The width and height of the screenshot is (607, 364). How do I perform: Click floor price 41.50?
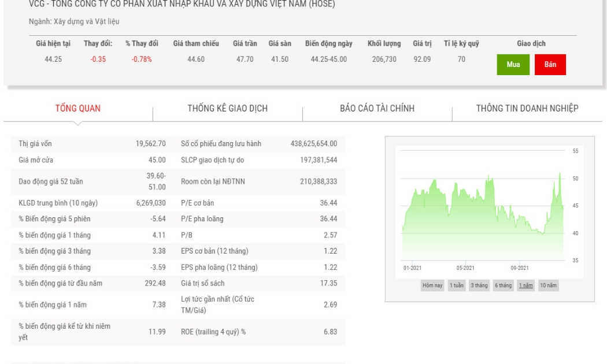coord(280,59)
